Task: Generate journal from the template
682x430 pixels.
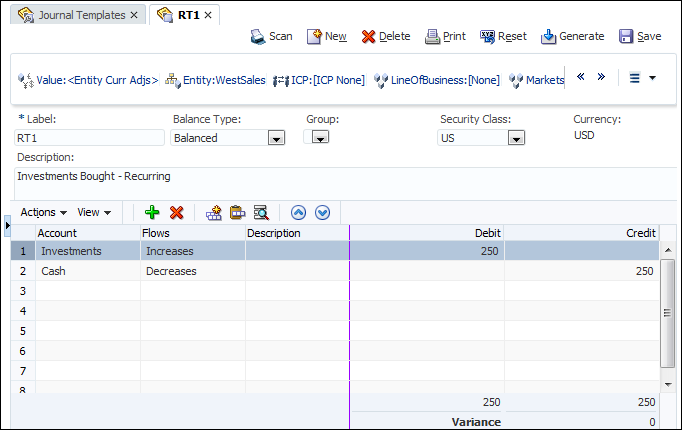Action: point(572,37)
